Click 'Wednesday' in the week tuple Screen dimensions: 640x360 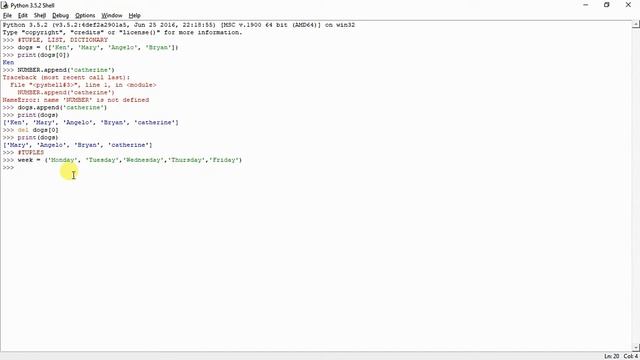pyautogui.click(x=144, y=160)
